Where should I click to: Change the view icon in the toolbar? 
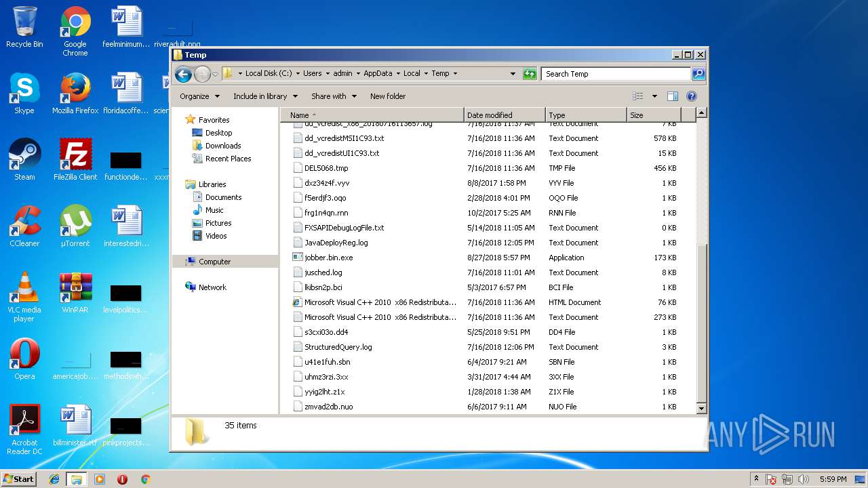coord(638,96)
